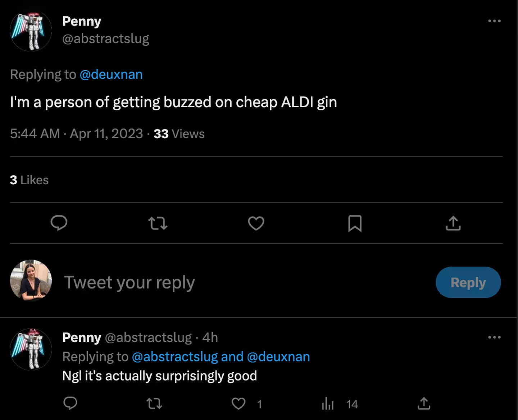Click the reply icon on main tweet
Viewport: 518px width, 420px height.
pyautogui.click(x=59, y=223)
